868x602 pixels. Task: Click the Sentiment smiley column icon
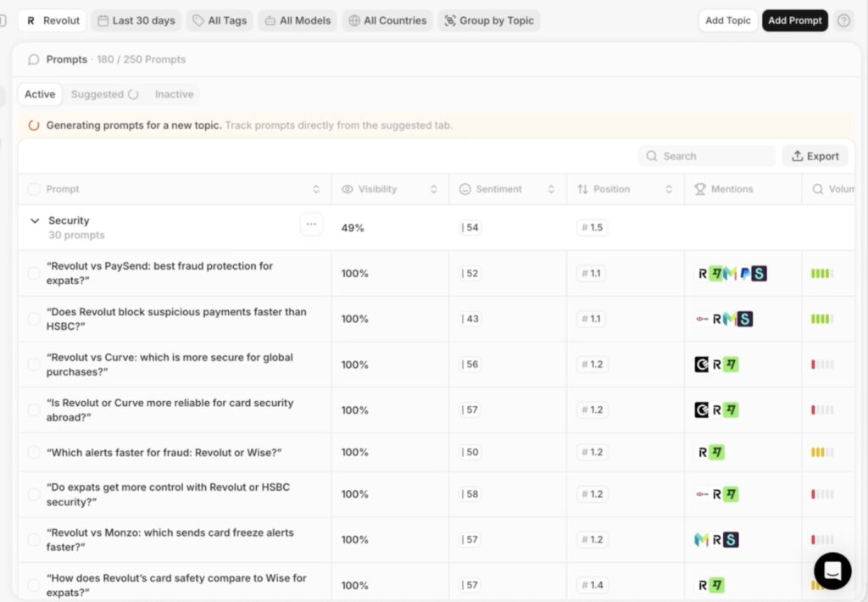(x=465, y=189)
